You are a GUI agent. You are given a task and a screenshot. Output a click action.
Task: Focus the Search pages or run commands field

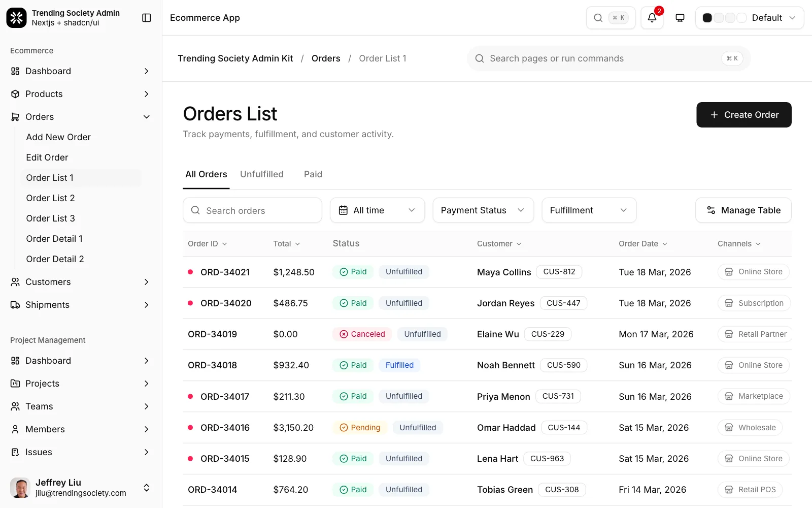tap(608, 58)
